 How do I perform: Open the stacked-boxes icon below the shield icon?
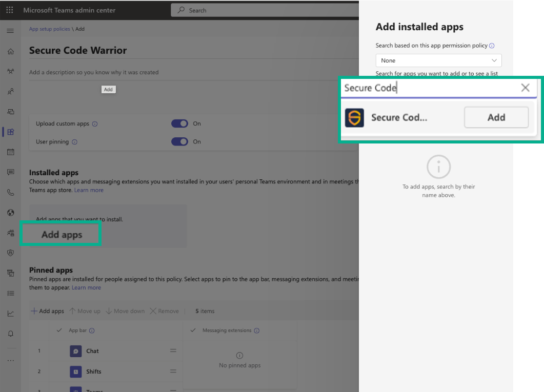(x=11, y=273)
